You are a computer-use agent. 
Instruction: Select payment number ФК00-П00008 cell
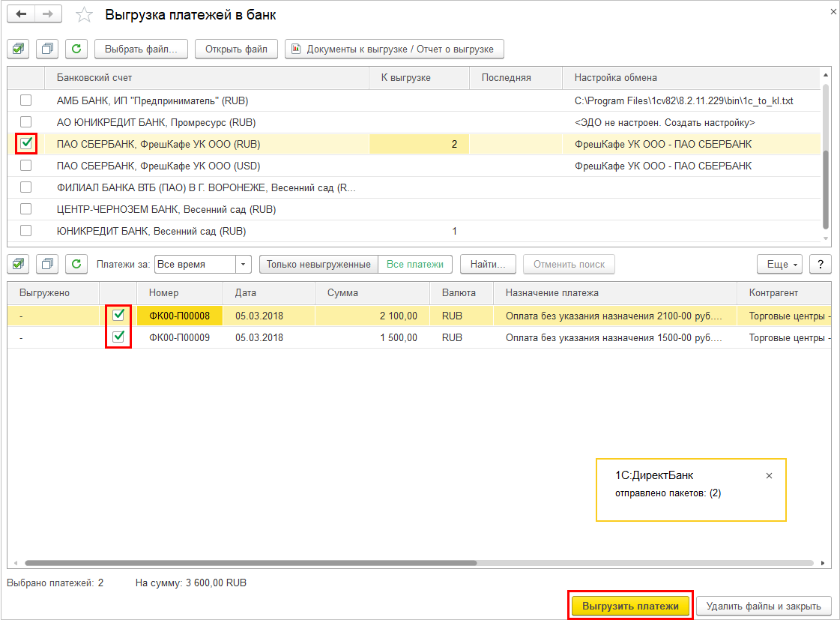pos(179,316)
